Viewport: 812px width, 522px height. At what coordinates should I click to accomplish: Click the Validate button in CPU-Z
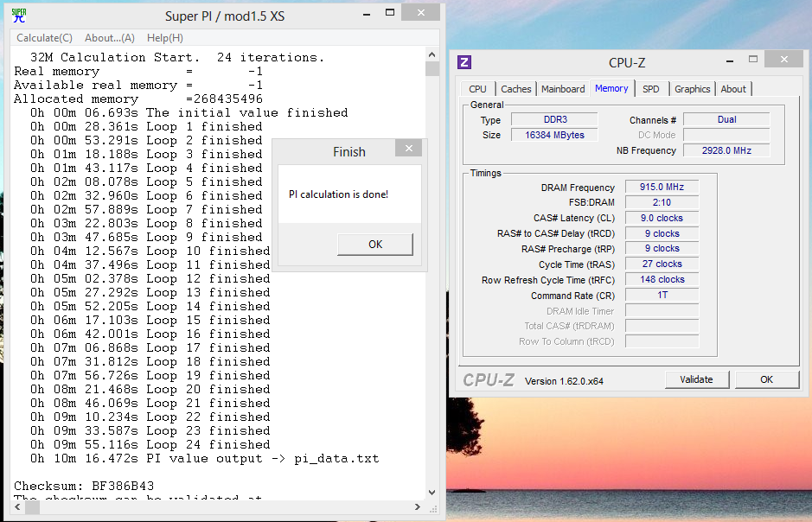click(696, 379)
